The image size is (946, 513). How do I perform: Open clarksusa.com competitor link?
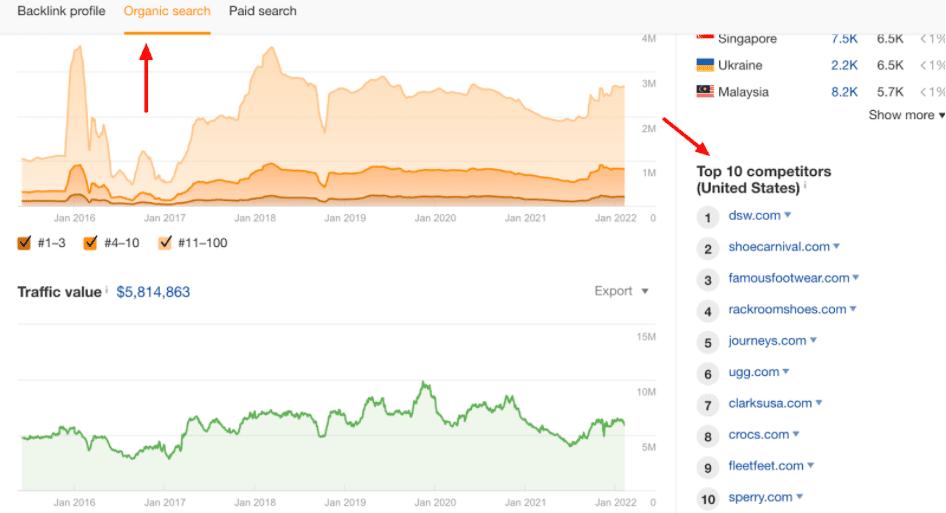[770, 403]
